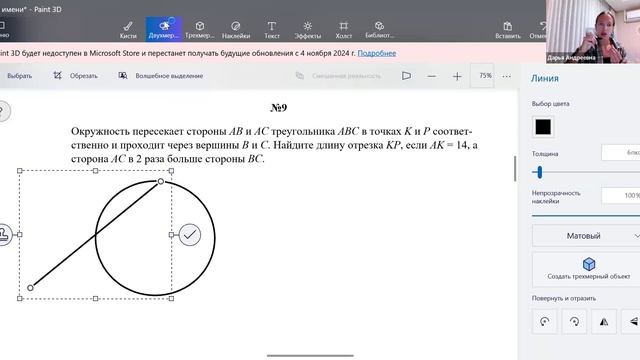Select the Text (Текст) tool
640x360 pixels.
[x=271, y=29]
